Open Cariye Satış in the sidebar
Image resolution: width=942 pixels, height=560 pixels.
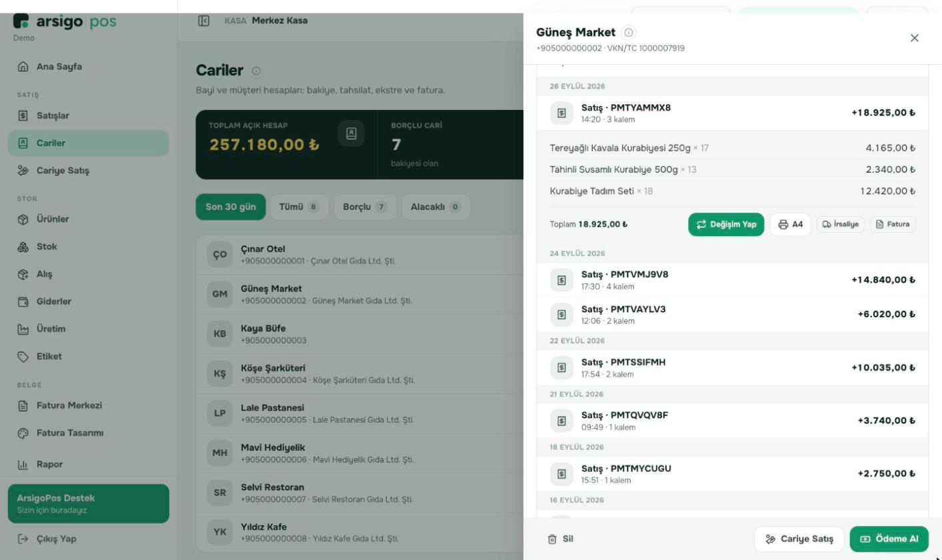coord(89,171)
